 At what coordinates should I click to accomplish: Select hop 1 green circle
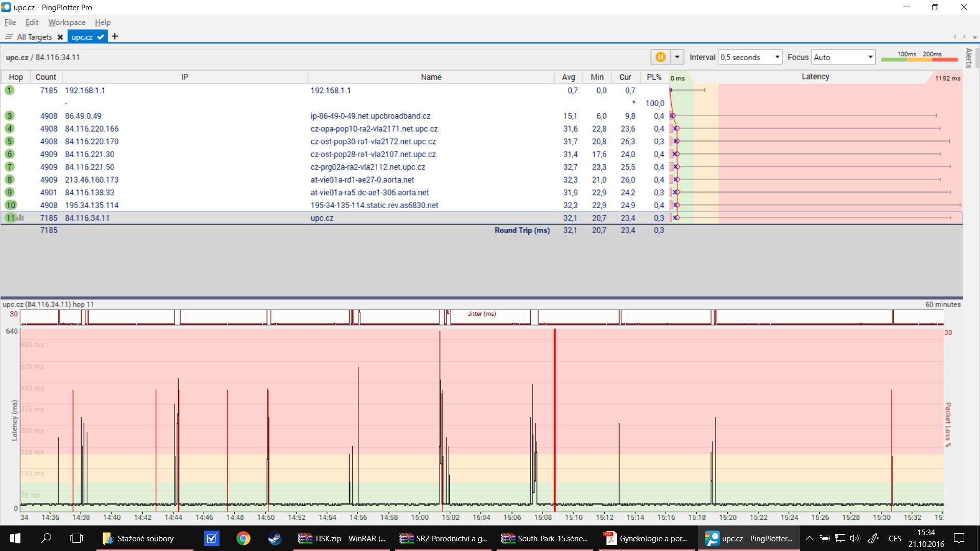tap(9, 90)
